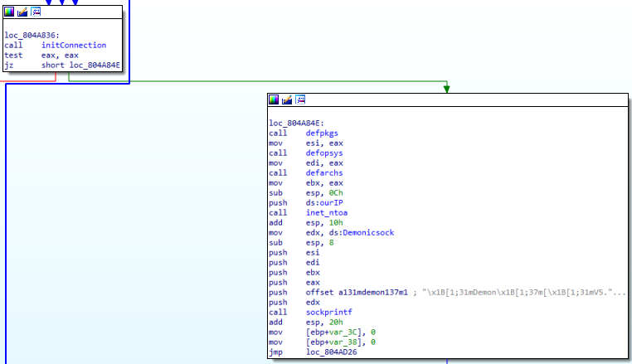632x364 pixels.
Task: Click the edit pencil icon of node loc_804A84E
Action: (x=287, y=99)
